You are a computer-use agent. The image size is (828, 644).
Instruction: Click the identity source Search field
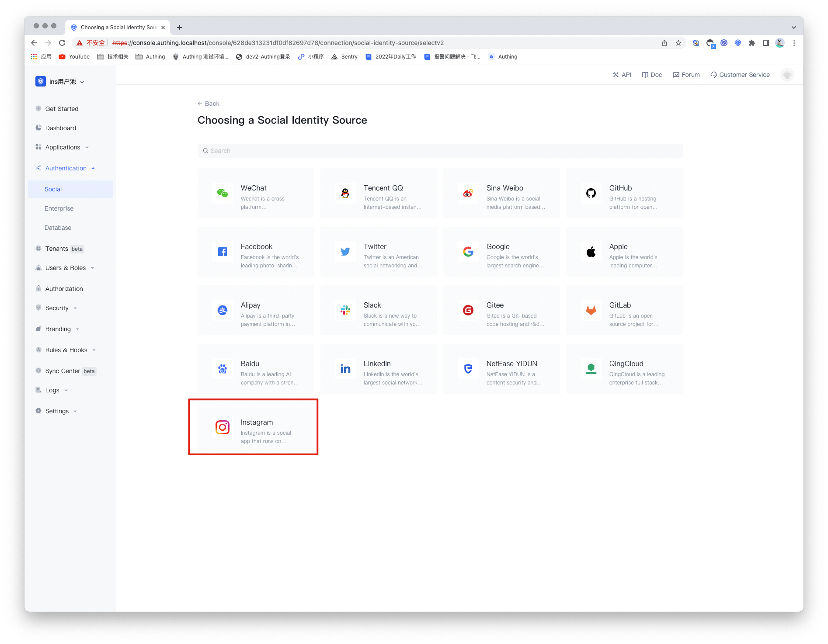[439, 151]
